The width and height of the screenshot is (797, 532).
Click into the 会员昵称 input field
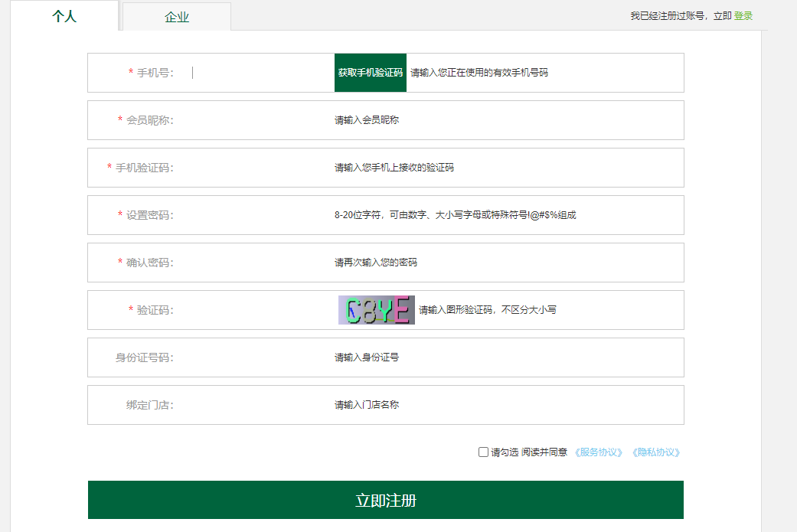click(253, 120)
